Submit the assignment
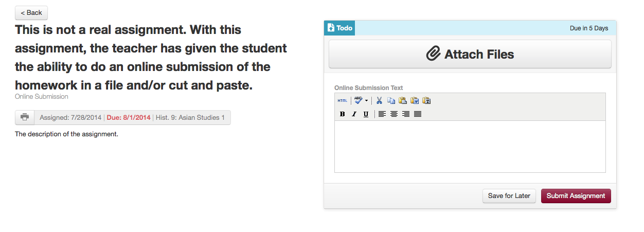 (576, 196)
